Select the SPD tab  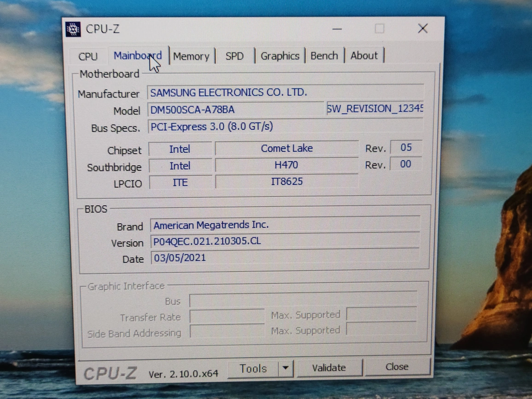pos(234,56)
